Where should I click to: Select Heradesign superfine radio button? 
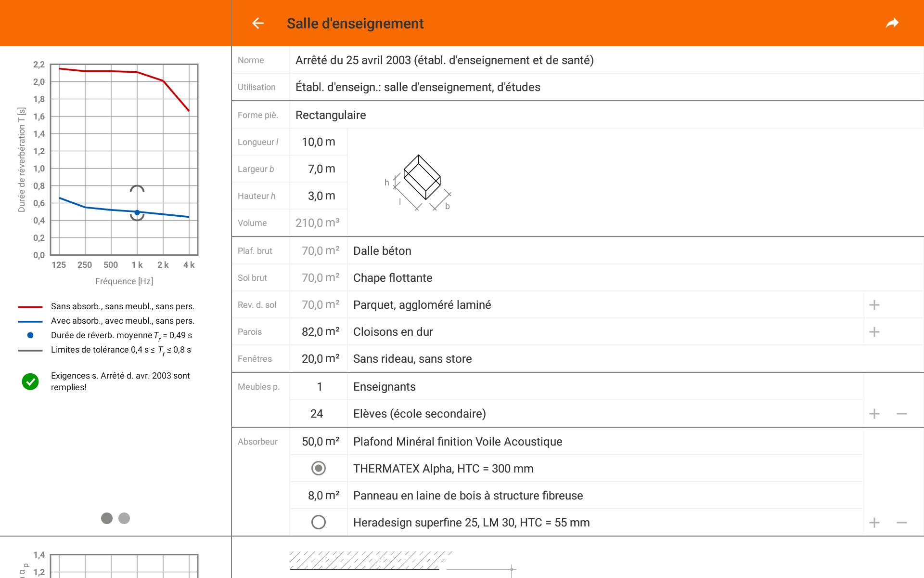318,522
